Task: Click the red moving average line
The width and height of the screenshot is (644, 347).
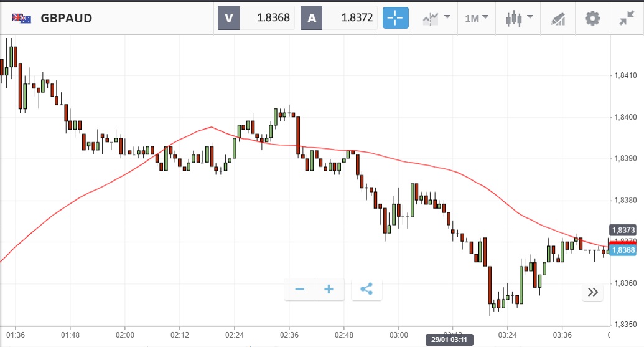Action: [212, 128]
